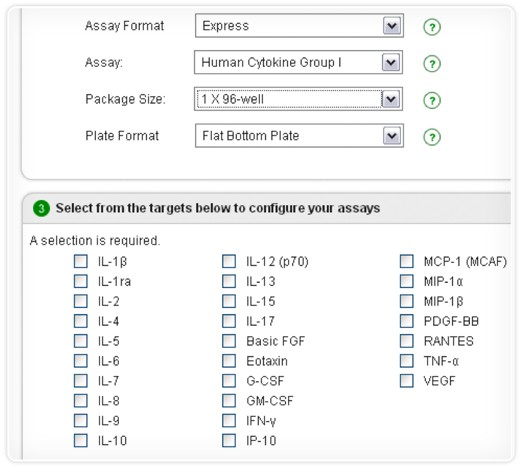Image resolution: width=522 pixels, height=470 pixels.
Task: Show help for Plate Format
Action: [x=432, y=137]
